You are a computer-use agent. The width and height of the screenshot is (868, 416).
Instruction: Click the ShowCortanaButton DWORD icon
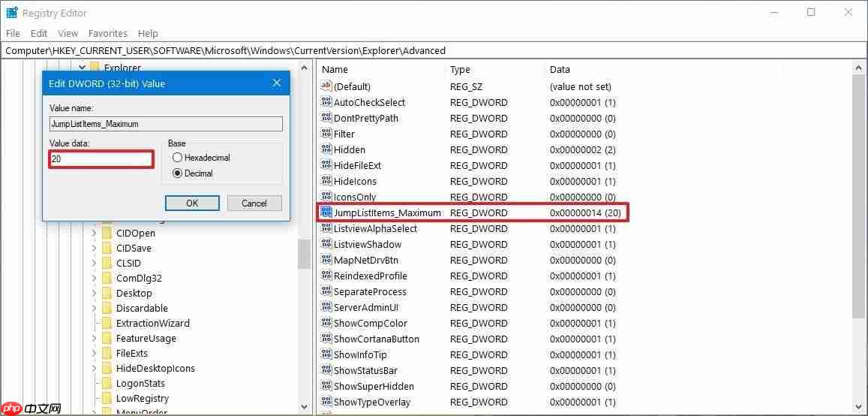[x=326, y=339]
